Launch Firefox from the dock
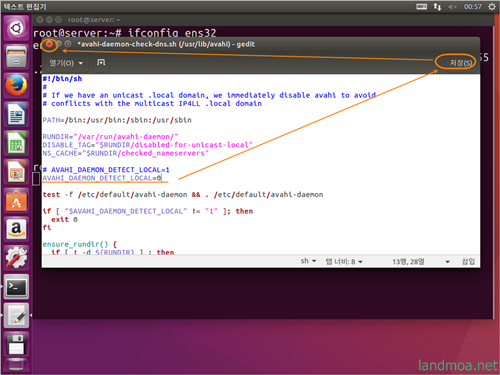The image size is (500, 375). point(16,85)
